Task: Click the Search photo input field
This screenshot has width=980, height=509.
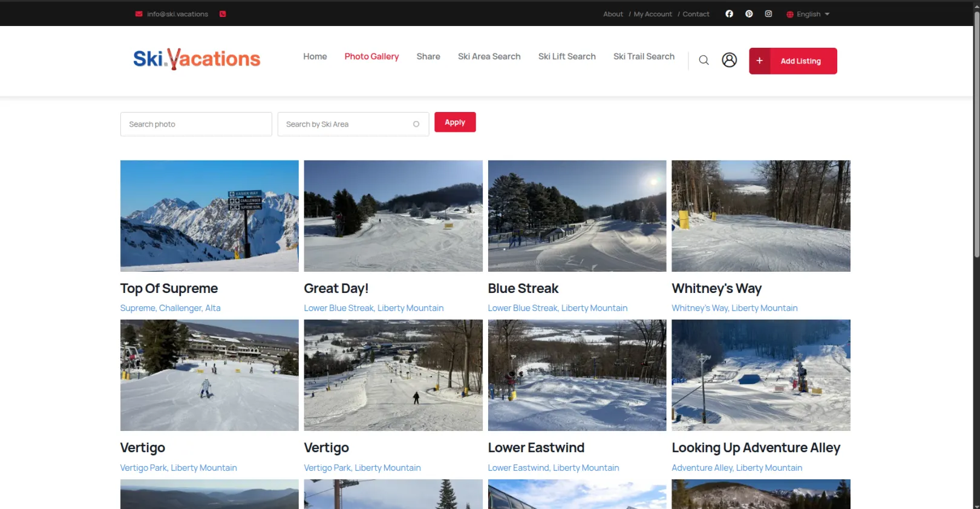Action: click(x=196, y=124)
